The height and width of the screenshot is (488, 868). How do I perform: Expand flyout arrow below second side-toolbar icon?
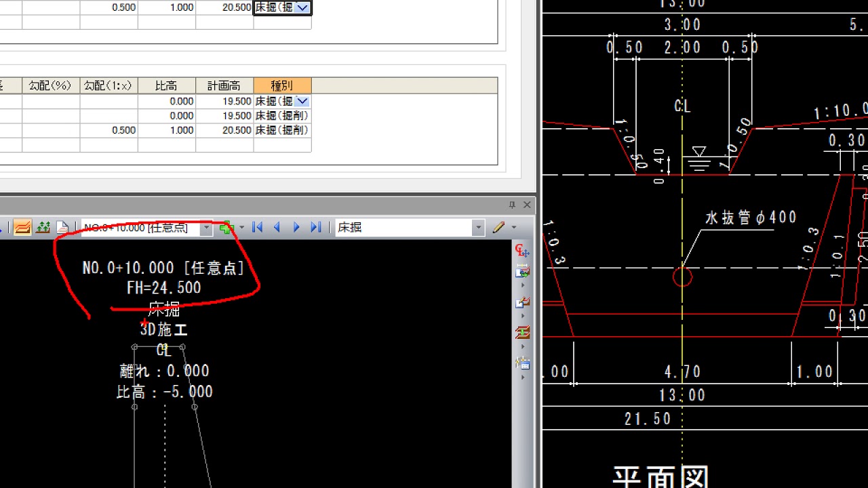(522, 285)
